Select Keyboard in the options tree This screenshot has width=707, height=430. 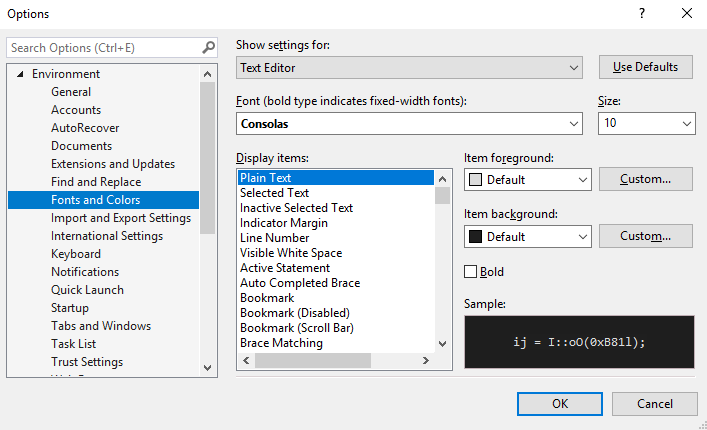pyautogui.click(x=76, y=254)
